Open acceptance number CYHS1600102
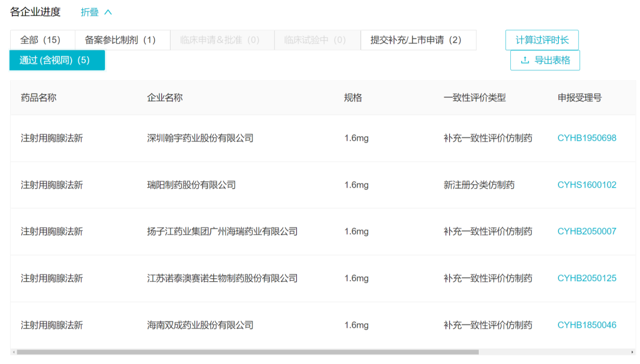 (587, 185)
